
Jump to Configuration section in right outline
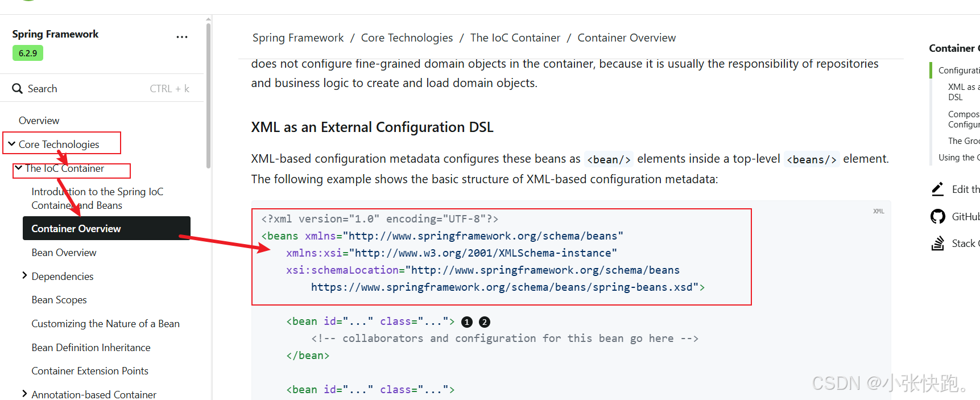[959, 71]
